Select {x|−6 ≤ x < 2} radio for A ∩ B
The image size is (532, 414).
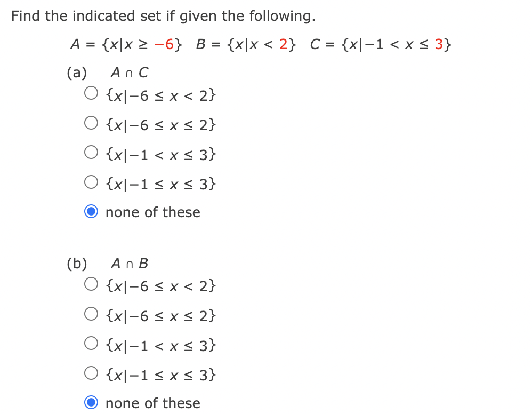point(91,284)
